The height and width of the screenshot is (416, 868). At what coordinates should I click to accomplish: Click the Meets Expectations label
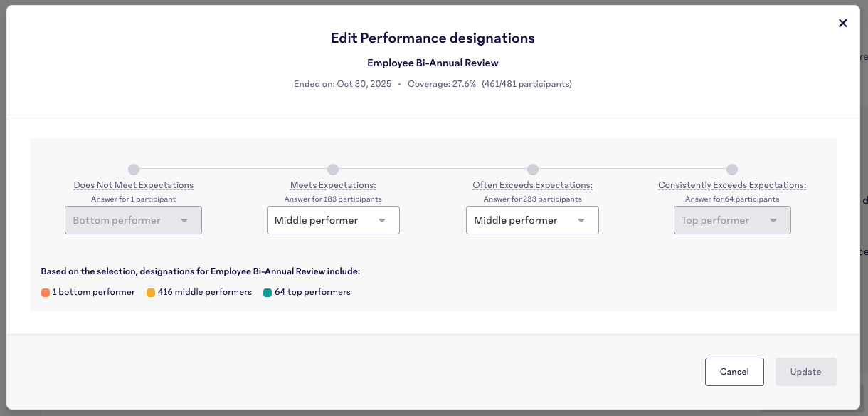pos(333,185)
